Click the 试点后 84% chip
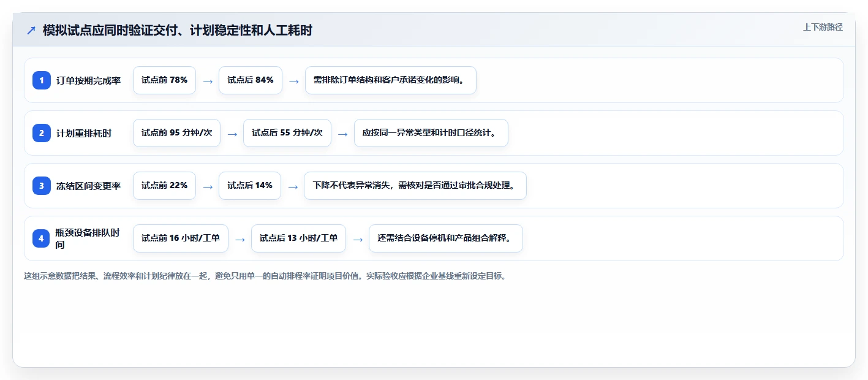Viewport: 868px width, 380px height. pos(251,80)
